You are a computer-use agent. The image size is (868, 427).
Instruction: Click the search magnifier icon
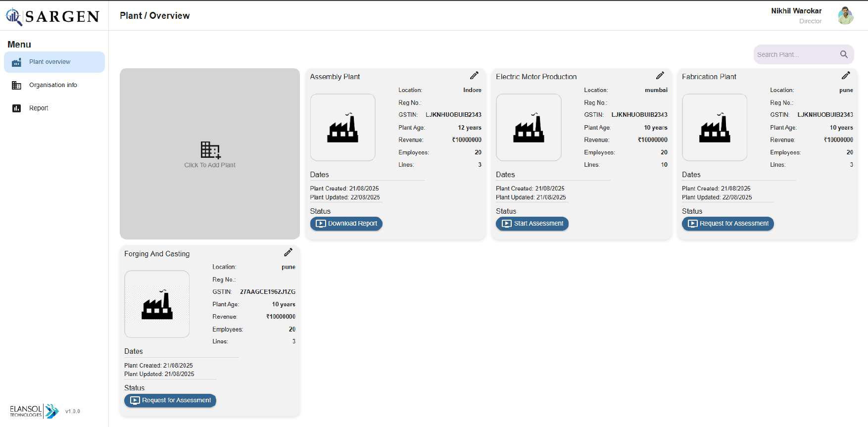point(844,54)
